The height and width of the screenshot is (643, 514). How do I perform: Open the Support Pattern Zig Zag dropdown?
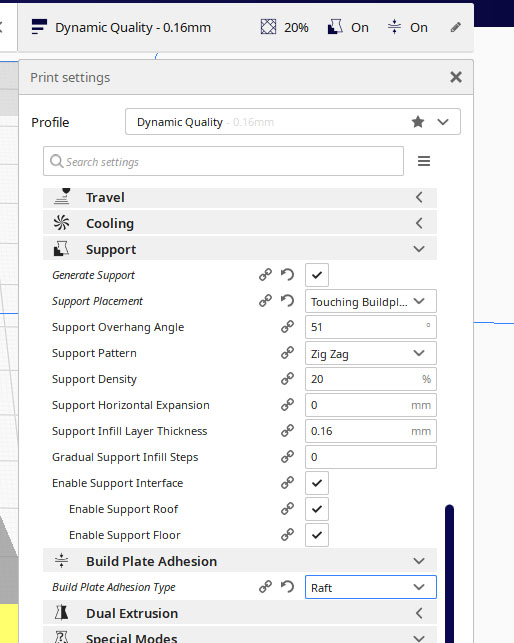[371, 353]
